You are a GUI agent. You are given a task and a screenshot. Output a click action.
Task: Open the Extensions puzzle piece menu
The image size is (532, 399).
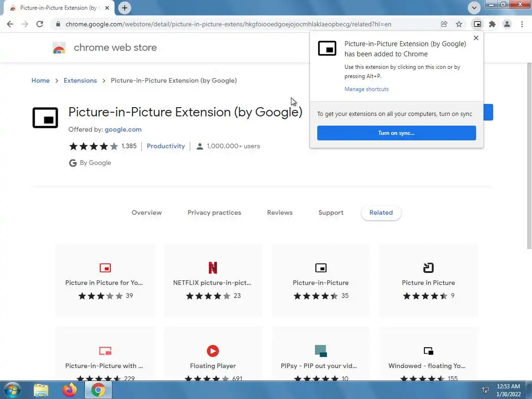coord(492,24)
